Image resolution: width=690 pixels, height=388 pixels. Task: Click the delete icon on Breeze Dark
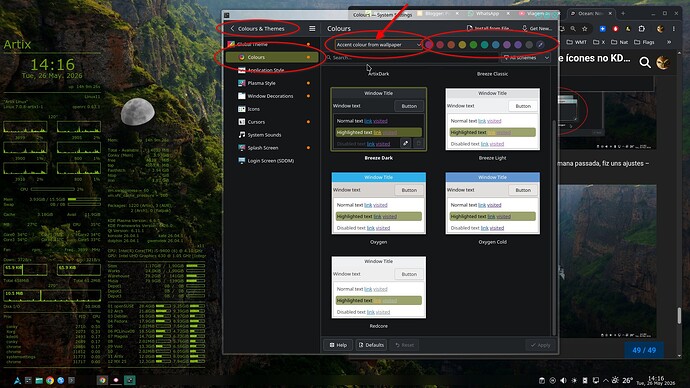[418, 143]
